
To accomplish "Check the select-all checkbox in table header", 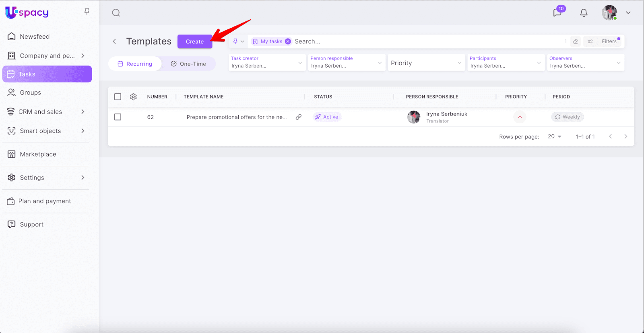I will pyautogui.click(x=118, y=97).
